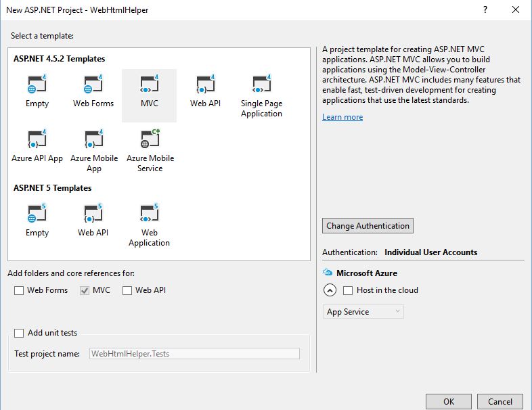
Task: Select the Single Page Application template icon
Action: [261, 84]
